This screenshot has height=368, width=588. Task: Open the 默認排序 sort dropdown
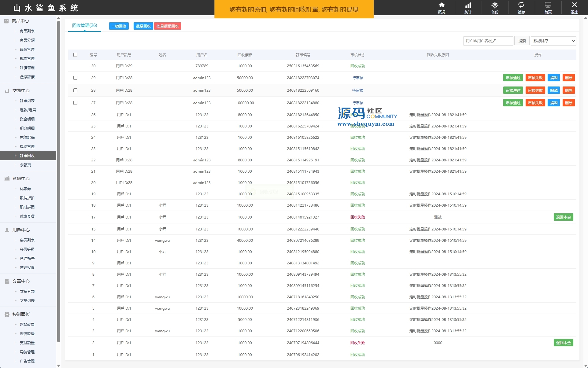[553, 41]
